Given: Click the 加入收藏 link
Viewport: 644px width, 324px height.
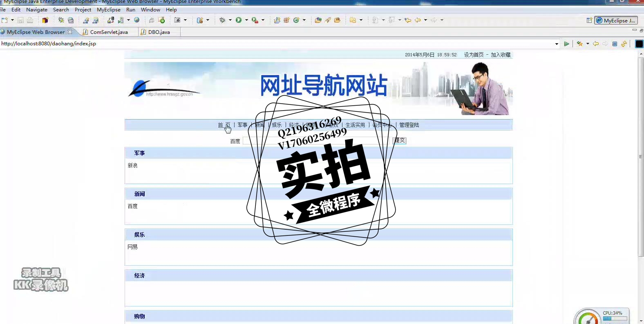Looking at the screenshot, I should (x=501, y=55).
